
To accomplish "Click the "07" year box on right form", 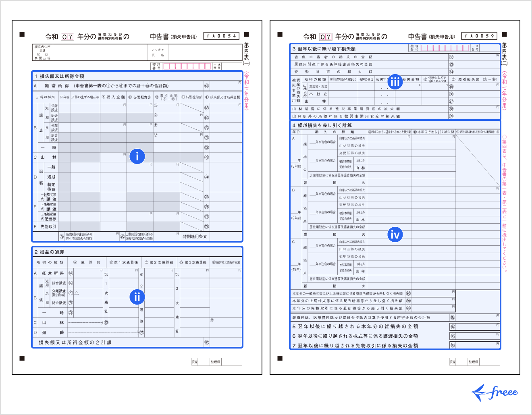I will [x=325, y=37].
